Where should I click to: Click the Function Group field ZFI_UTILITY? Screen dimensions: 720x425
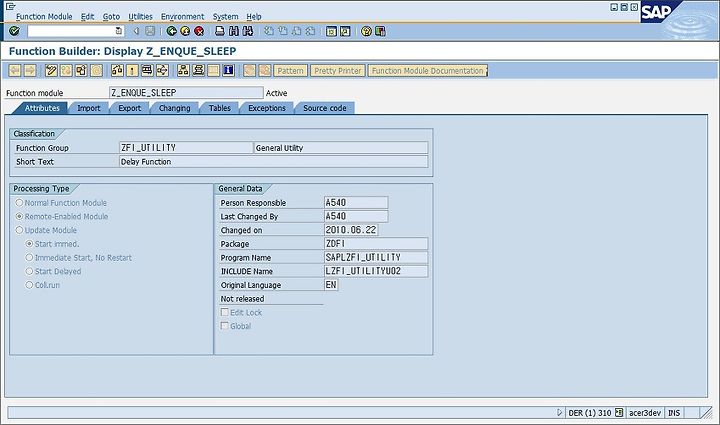pos(186,147)
